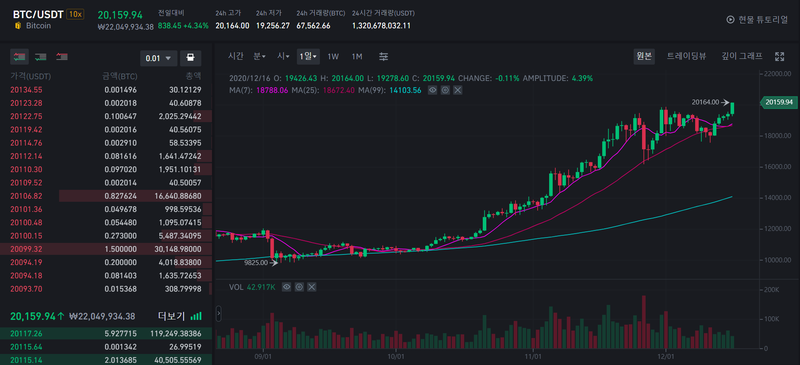800x365 pixels.
Task: Open the 시 hour interval dropdown
Action: [284, 57]
